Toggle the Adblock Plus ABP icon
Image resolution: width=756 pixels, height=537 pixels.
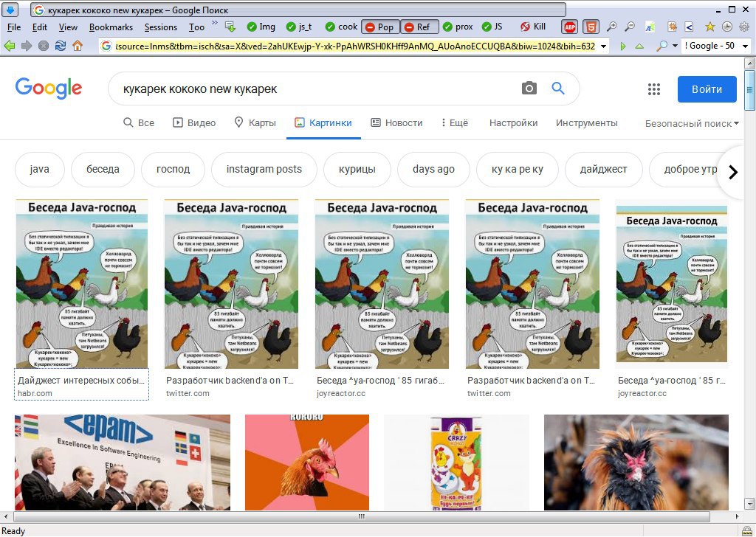click(570, 27)
